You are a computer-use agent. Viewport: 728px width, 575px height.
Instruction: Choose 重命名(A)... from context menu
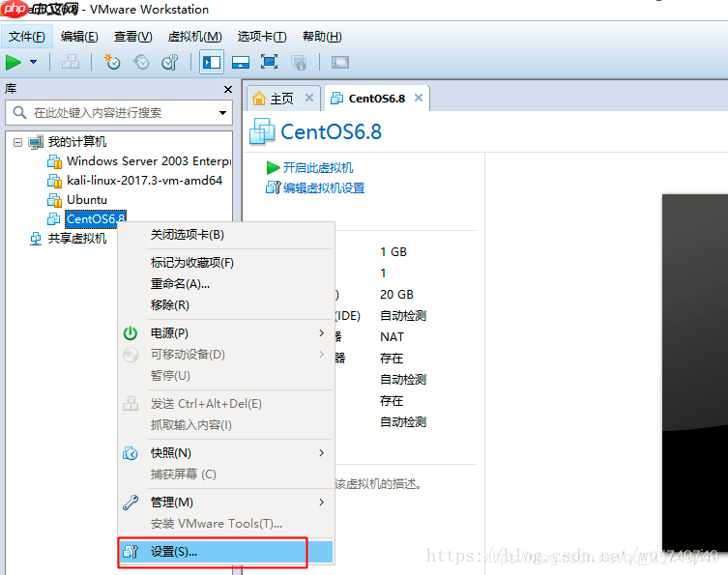[x=226, y=284]
